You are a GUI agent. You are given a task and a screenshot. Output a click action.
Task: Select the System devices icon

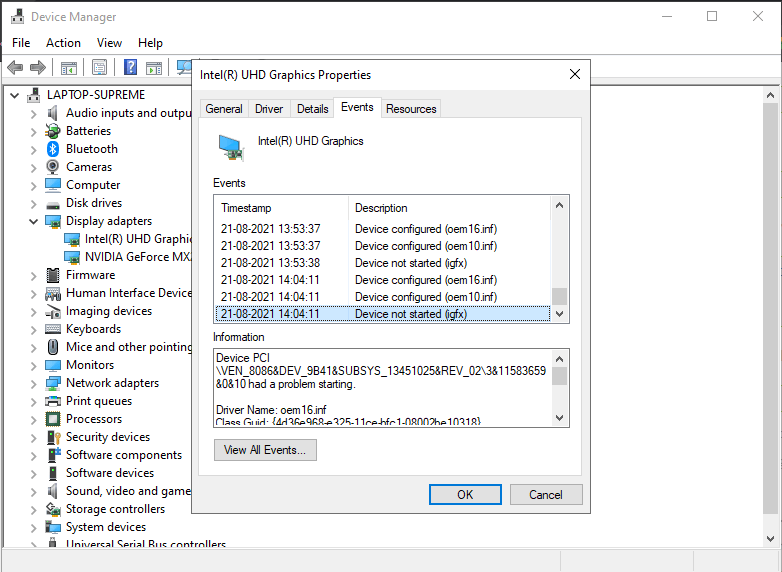53,527
